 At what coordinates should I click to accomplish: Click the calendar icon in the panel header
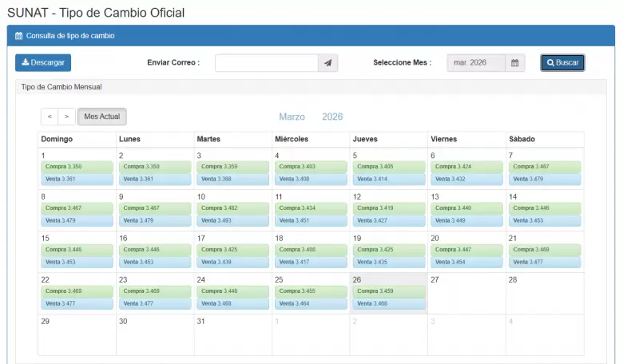click(19, 36)
